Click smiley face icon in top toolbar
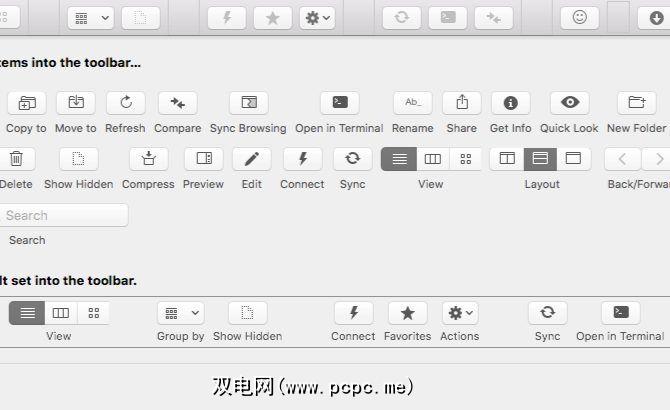This screenshot has height=410, width=670. [x=580, y=18]
